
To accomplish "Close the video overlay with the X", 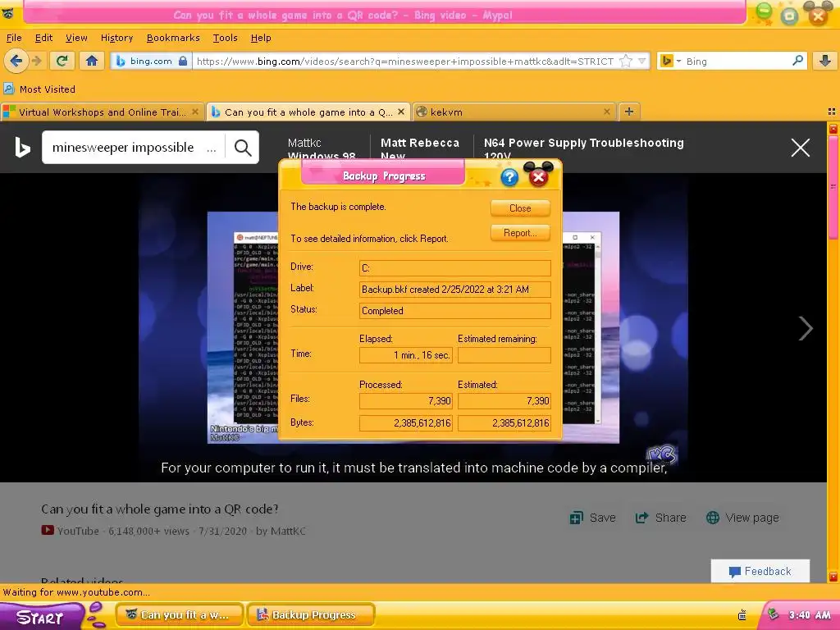I will pos(801,148).
